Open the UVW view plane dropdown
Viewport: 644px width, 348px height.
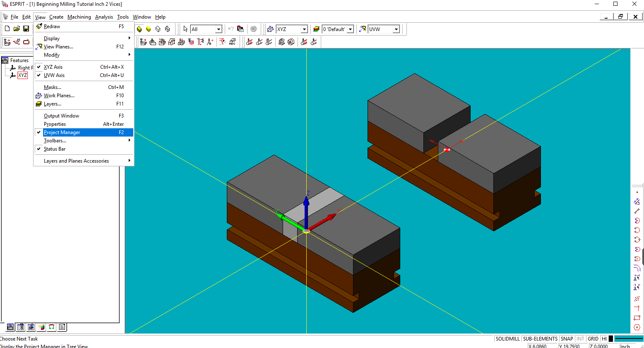pyautogui.click(x=396, y=29)
